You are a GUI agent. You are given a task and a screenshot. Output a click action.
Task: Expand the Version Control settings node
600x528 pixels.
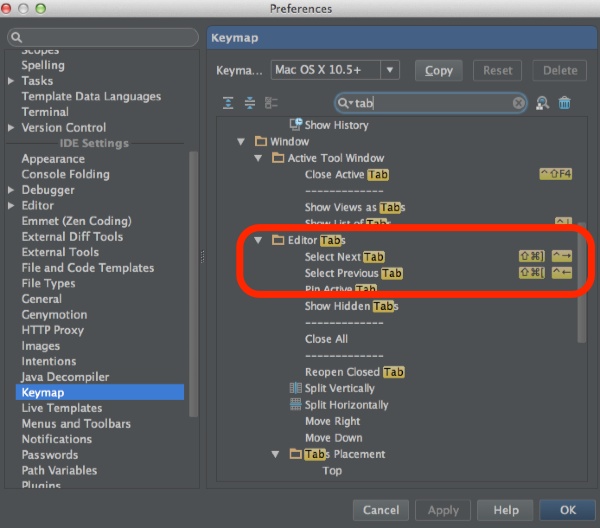coord(11,128)
